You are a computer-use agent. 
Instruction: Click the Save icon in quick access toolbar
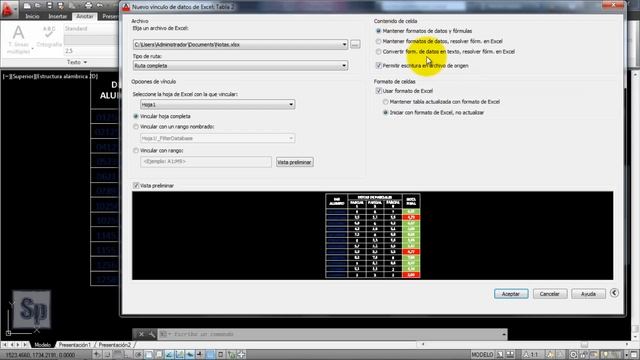(50, 6)
